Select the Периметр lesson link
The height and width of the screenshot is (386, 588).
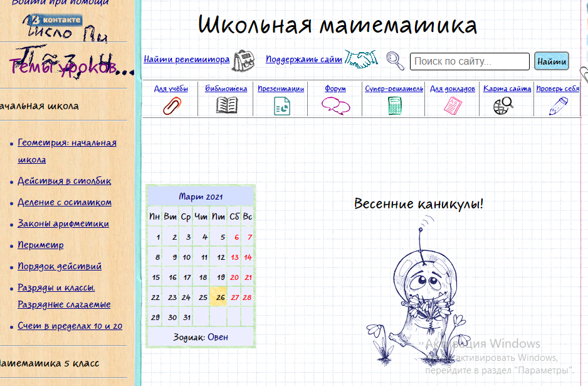click(41, 245)
